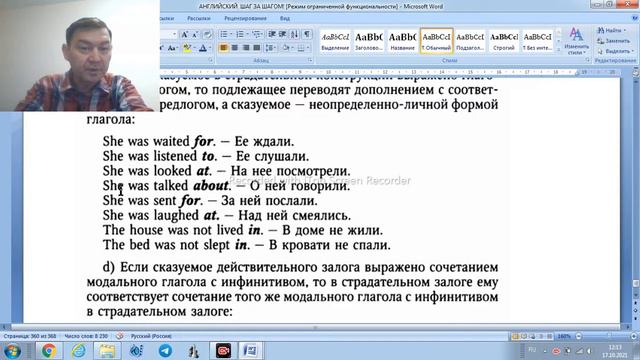Open File Explorer from taskbar
Image resolution: width=640 pixels, height=360 pixels.
pyautogui.click(x=107, y=351)
